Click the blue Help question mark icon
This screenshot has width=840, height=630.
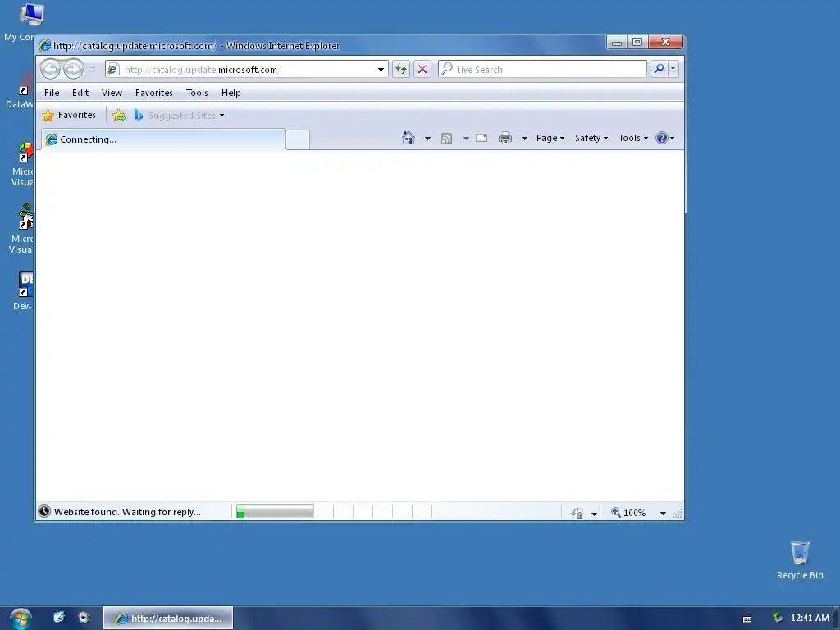click(662, 138)
